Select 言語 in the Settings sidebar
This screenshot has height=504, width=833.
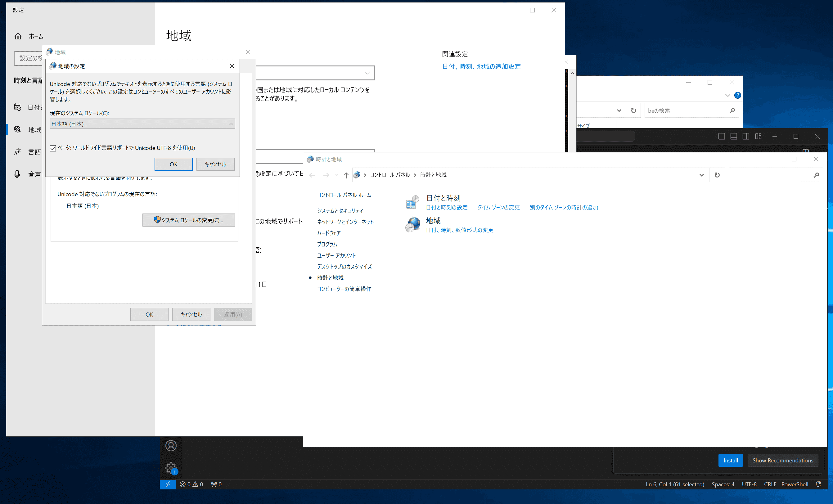(x=34, y=152)
